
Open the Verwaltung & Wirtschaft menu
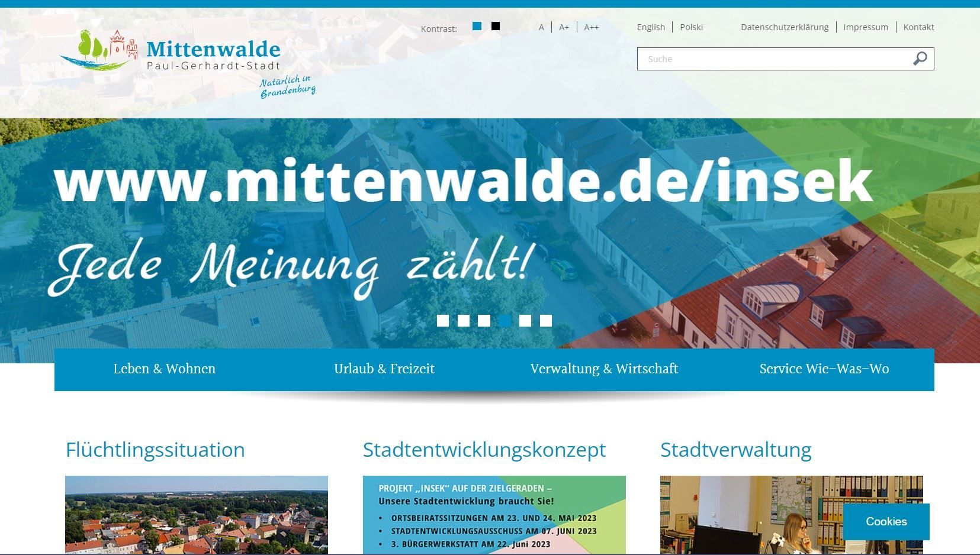pos(604,369)
